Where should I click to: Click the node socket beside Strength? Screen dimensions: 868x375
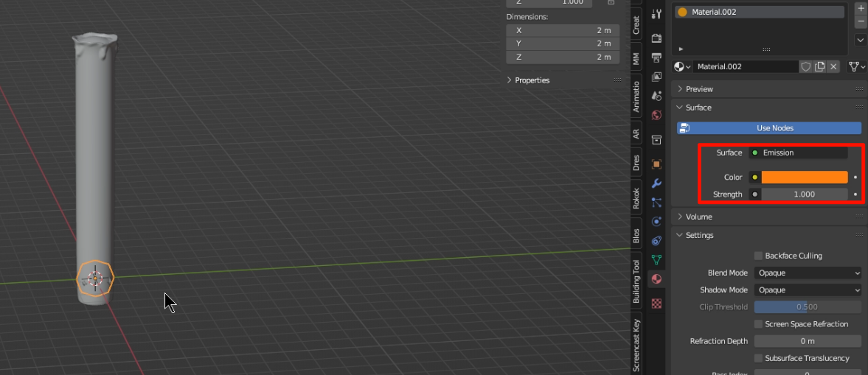[754, 194]
